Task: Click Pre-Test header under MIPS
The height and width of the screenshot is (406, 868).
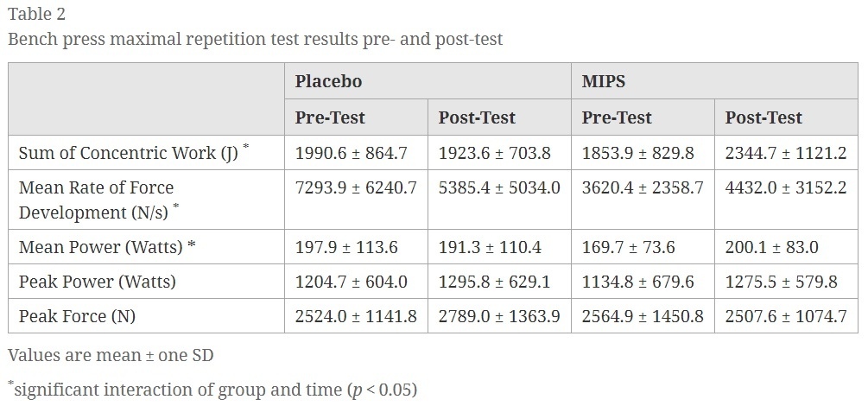Action: click(x=617, y=117)
